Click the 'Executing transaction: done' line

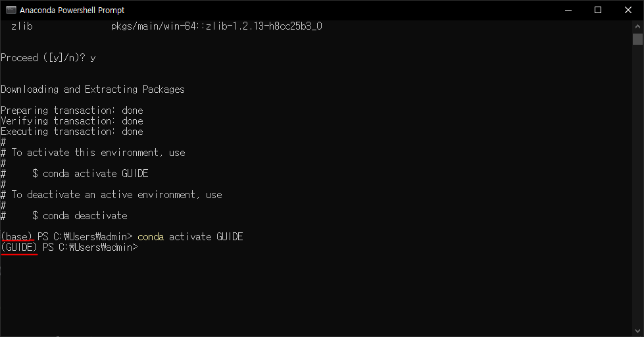pos(72,132)
